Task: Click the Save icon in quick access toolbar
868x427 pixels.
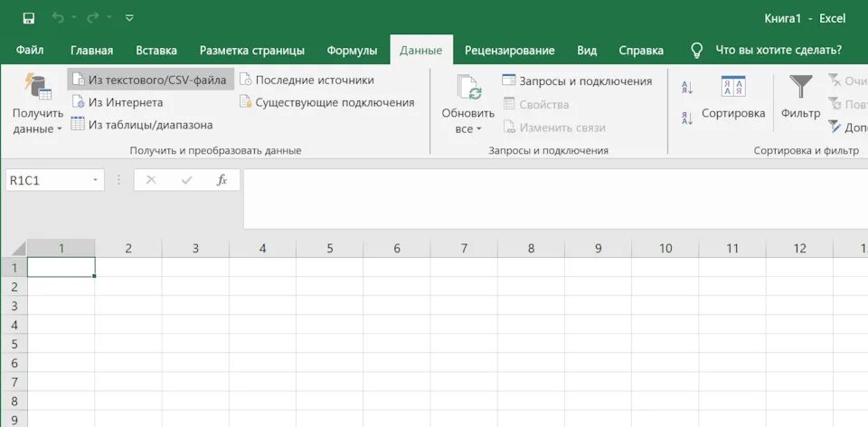Action: pos(29,18)
